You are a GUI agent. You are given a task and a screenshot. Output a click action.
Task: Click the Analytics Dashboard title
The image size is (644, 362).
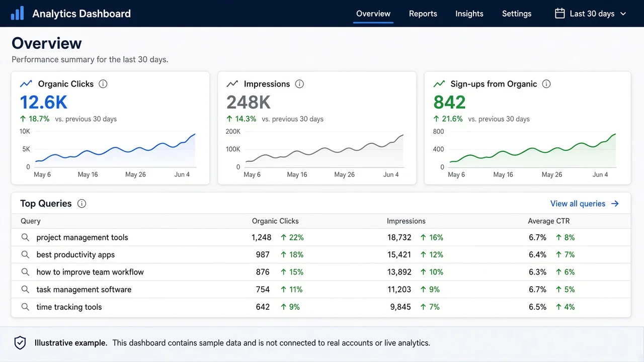[x=82, y=14]
